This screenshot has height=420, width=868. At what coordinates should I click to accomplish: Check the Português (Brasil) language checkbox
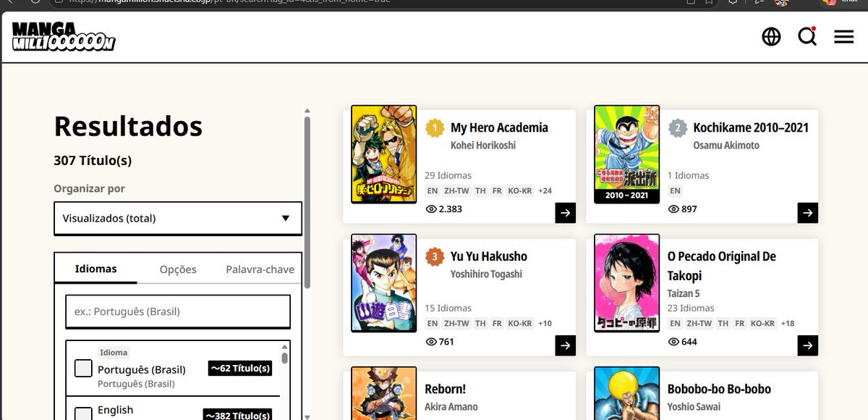[83, 368]
